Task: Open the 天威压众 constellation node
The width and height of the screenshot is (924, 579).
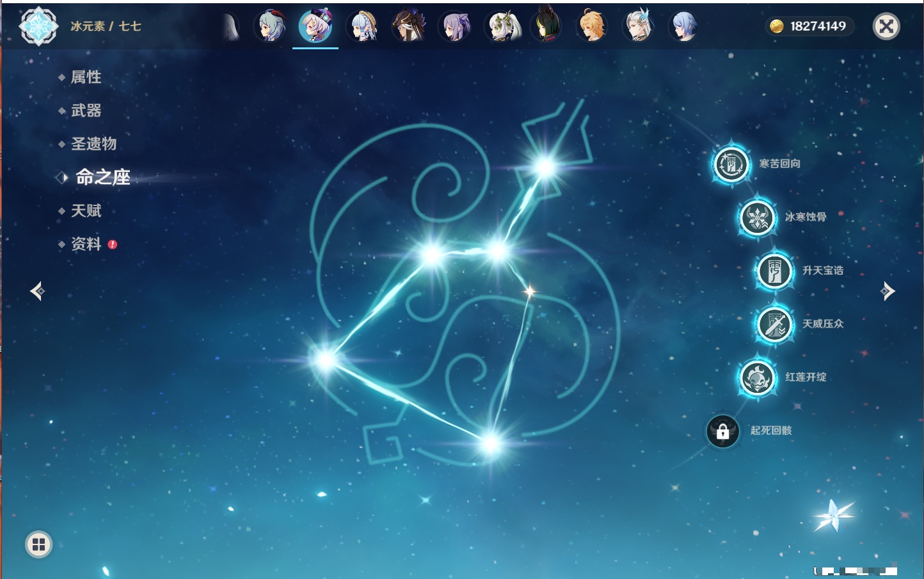Action: (774, 324)
